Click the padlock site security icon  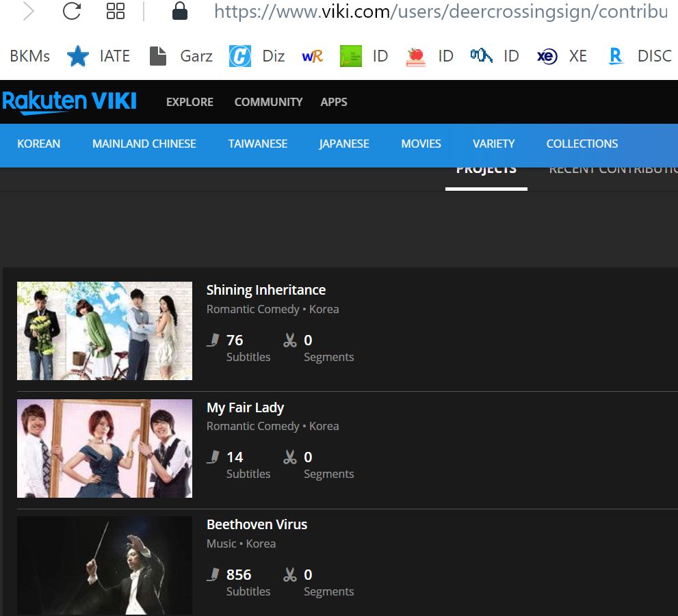180,11
